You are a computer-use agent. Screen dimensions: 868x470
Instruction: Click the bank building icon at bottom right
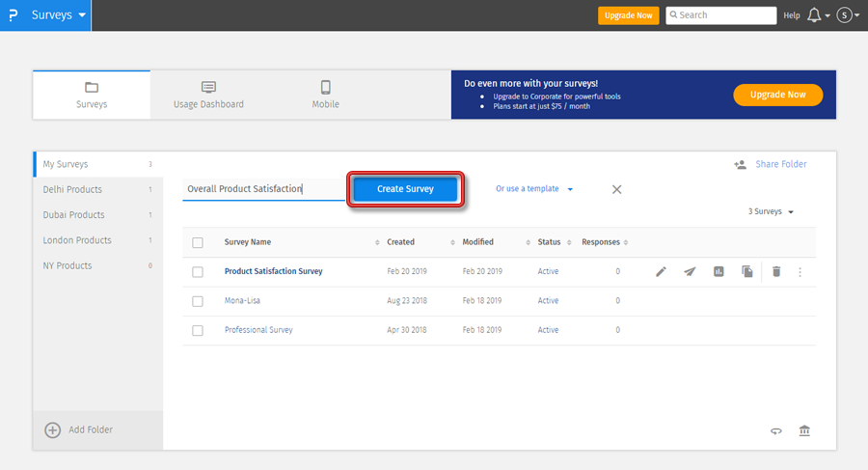(804, 430)
